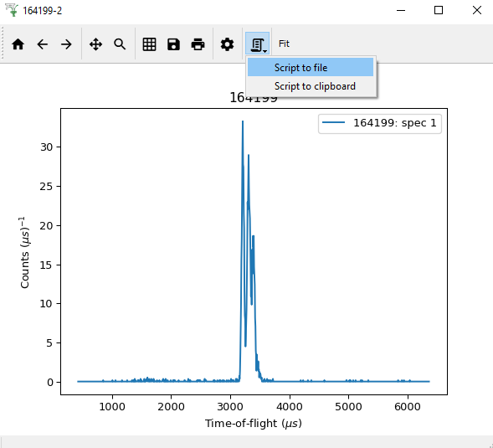This screenshot has height=448, width=493.
Task: Activate the Pan axes tool
Action: 95,44
